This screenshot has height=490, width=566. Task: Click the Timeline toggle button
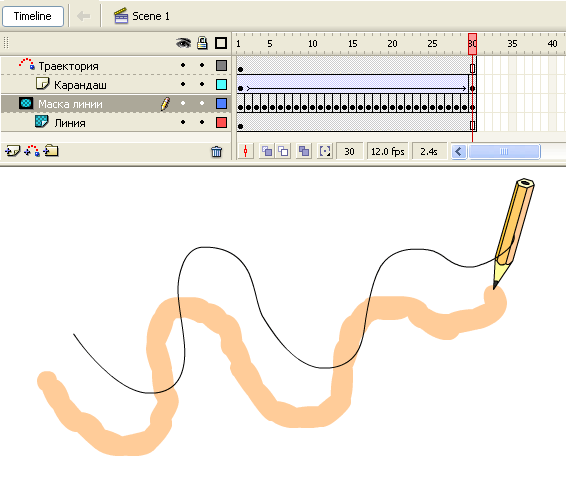pyautogui.click(x=33, y=16)
